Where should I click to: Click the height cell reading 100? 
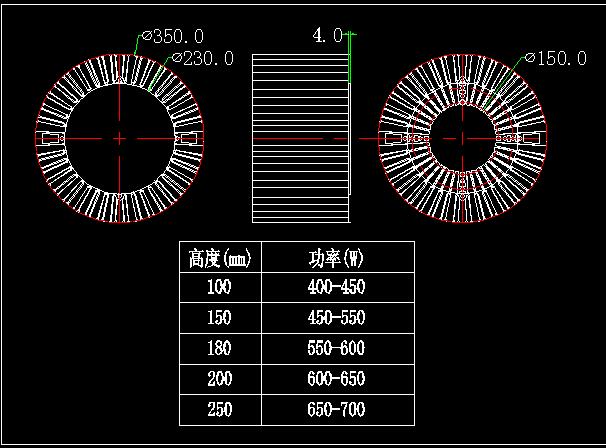[220, 288]
